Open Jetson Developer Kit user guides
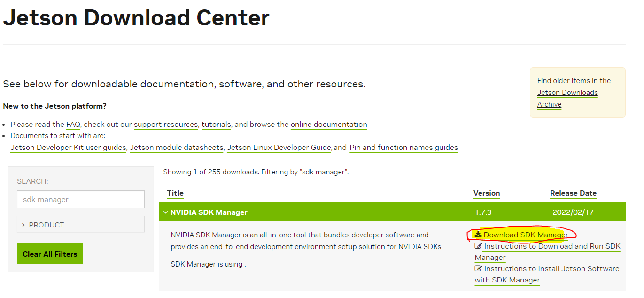 click(x=68, y=148)
